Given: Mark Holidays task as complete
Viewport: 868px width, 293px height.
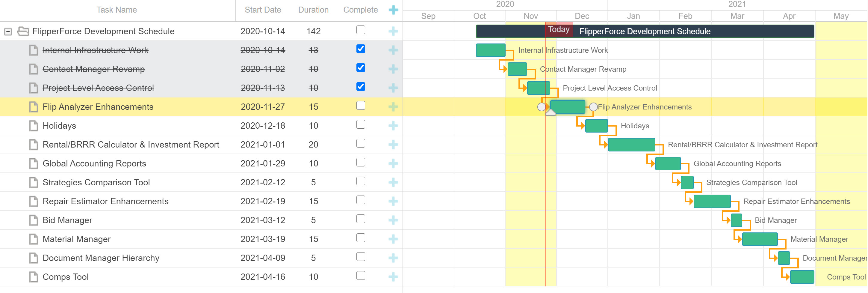Looking at the screenshot, I should pos(361,124).
